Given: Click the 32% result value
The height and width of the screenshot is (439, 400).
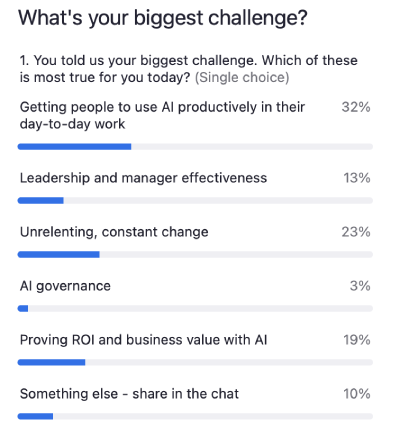Looking at the screenshot, I should pyautogui.click(x=356, y=107).
